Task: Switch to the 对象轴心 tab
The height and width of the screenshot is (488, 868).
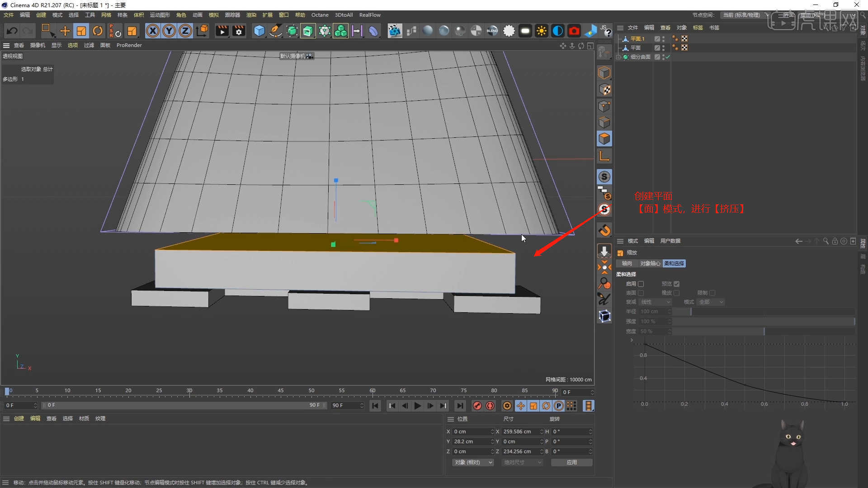Action: click(650, 263)
